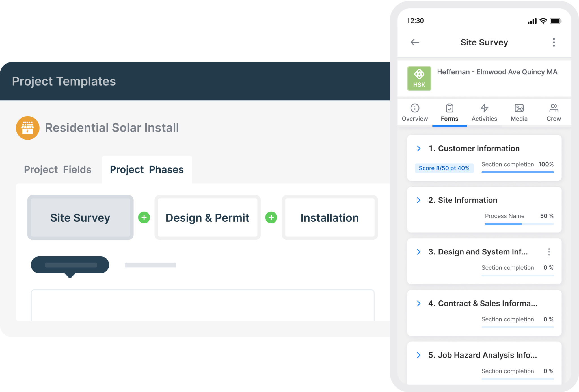Select the Installation phase card
The width and height of the screenshot is (579, 392).
coord(330,217)
